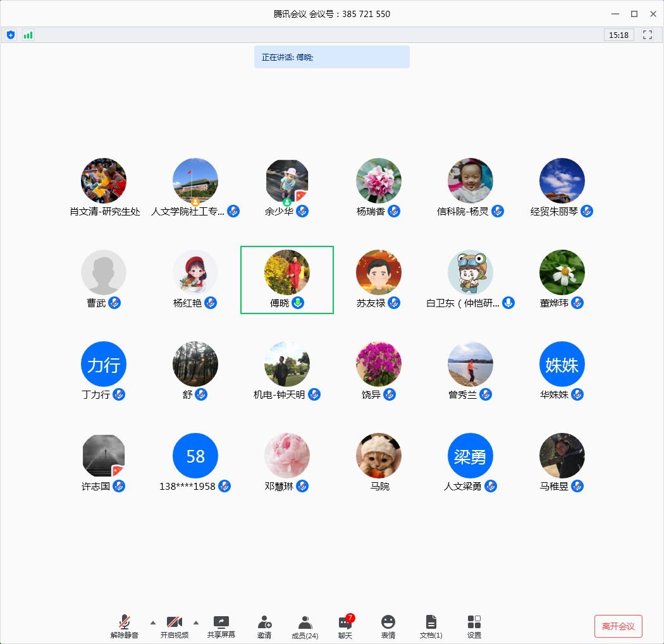Turn on camera with 开启视频
This screenshot has height=644, width=664.
point(175,626)
